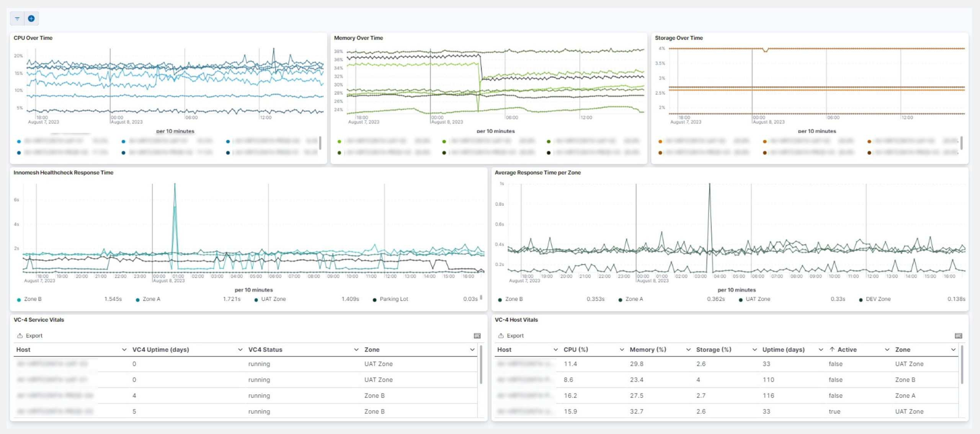Click the add filter plus icon
Viewport: 980px width, 434px height.
pos(31,18)
